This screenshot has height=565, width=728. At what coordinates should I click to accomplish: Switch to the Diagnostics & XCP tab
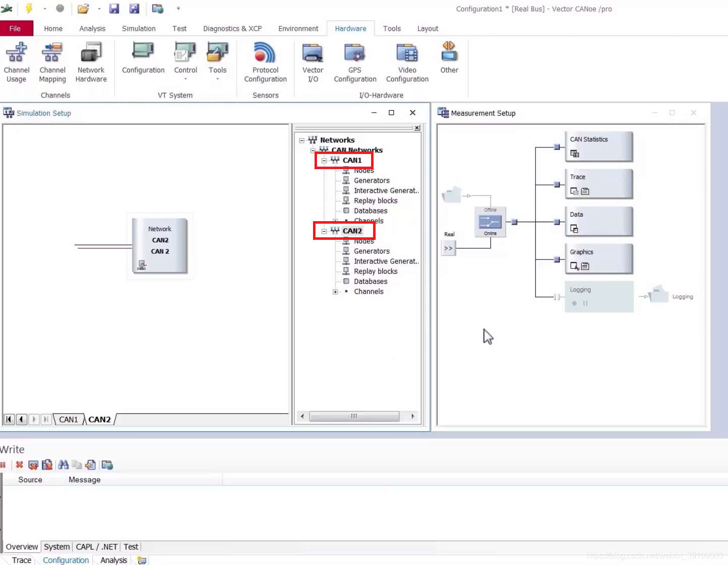[232, 29]
